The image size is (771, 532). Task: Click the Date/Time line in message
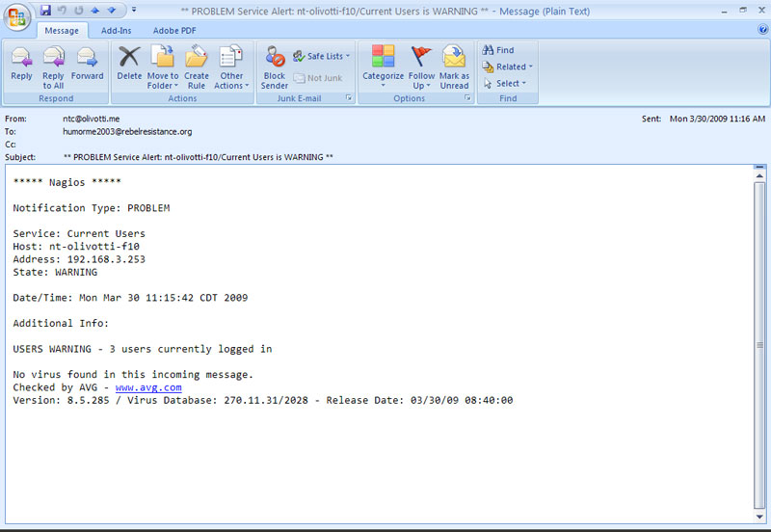point(130,298)
